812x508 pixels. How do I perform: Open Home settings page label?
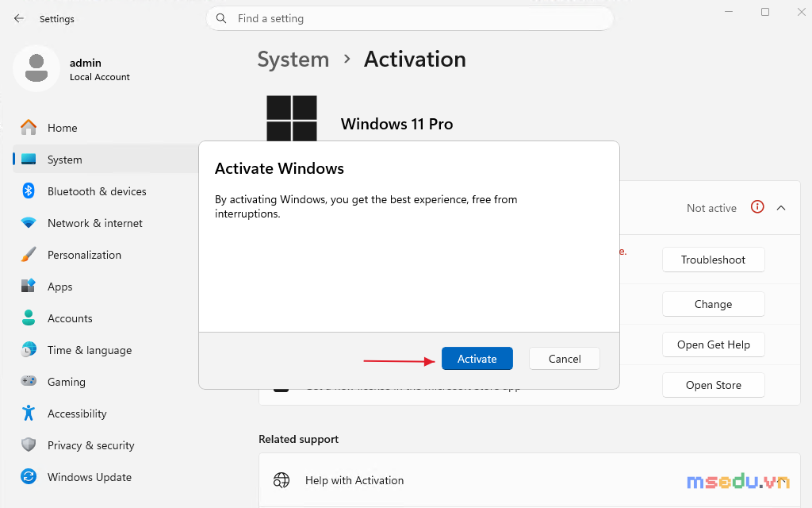62,128
